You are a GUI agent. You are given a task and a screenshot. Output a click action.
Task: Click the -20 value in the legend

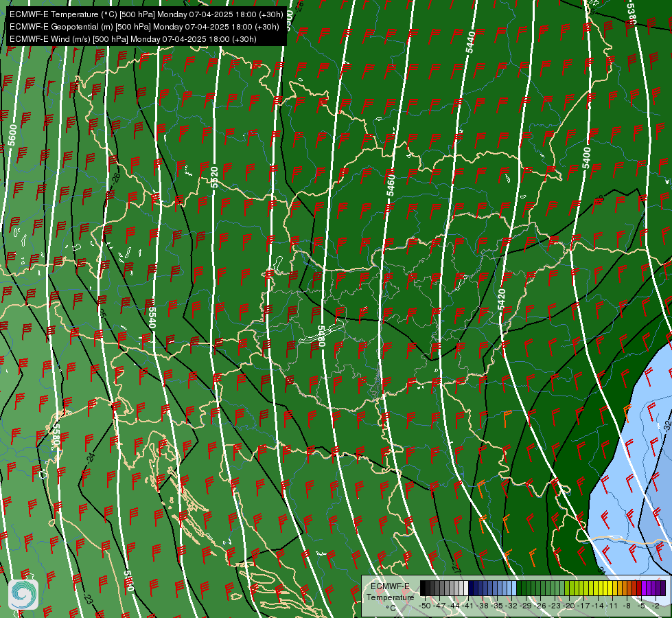(x=568, y=606)
